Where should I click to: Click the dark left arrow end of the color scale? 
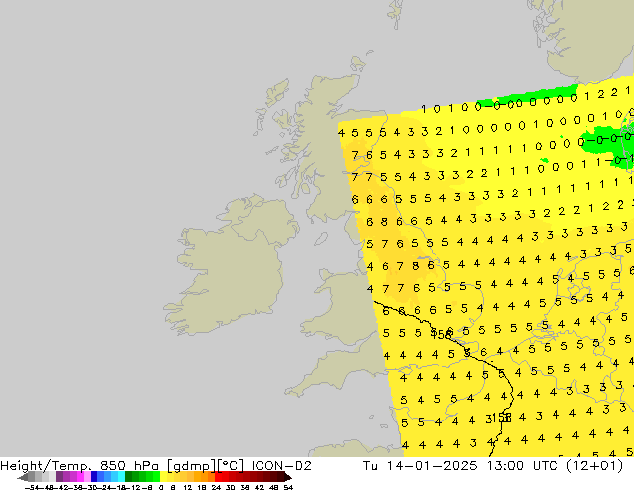[21, 477]
